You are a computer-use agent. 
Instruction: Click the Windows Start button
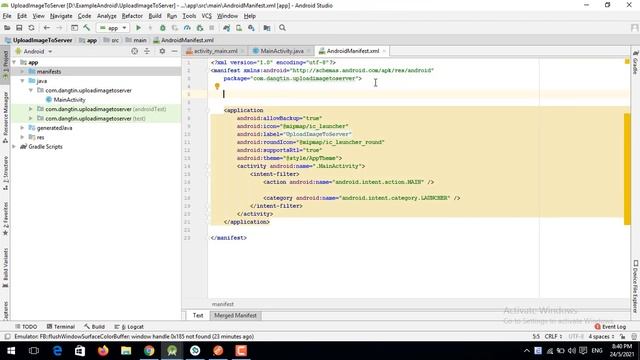[x=11, y=351]
